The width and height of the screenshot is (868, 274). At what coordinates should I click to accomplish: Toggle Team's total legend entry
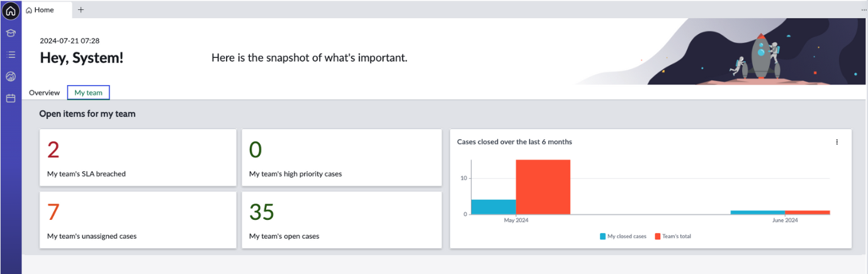[673, 236]
